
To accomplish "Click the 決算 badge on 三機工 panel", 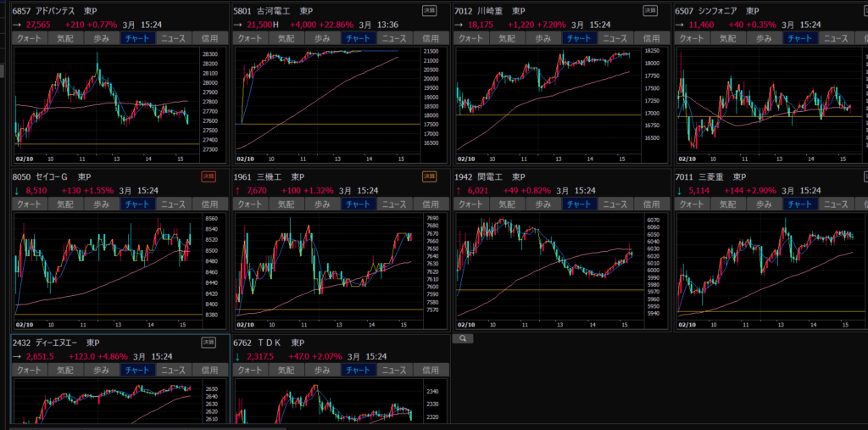I will coord(430,176).
